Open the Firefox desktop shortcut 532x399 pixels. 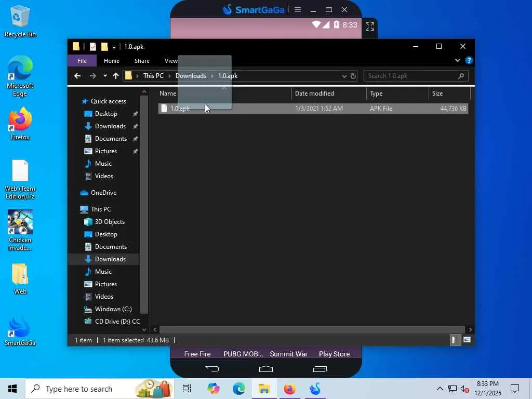click(x=20, y=124)
